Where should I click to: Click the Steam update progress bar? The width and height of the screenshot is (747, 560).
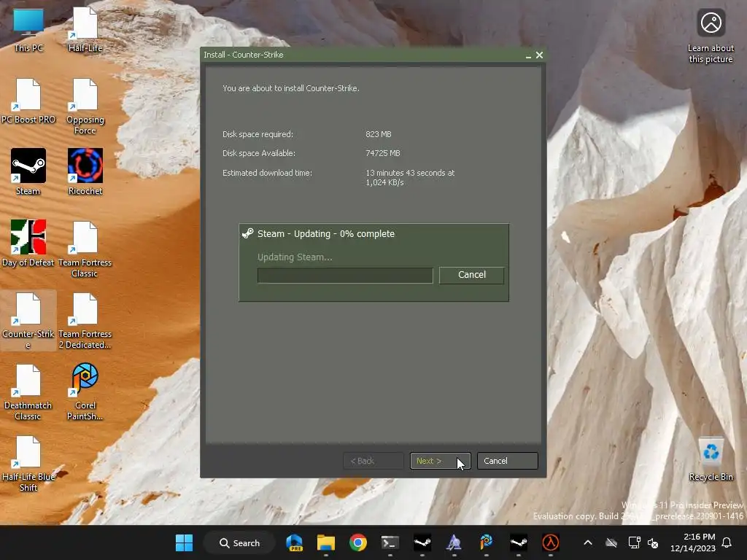(x=345, y=275)
